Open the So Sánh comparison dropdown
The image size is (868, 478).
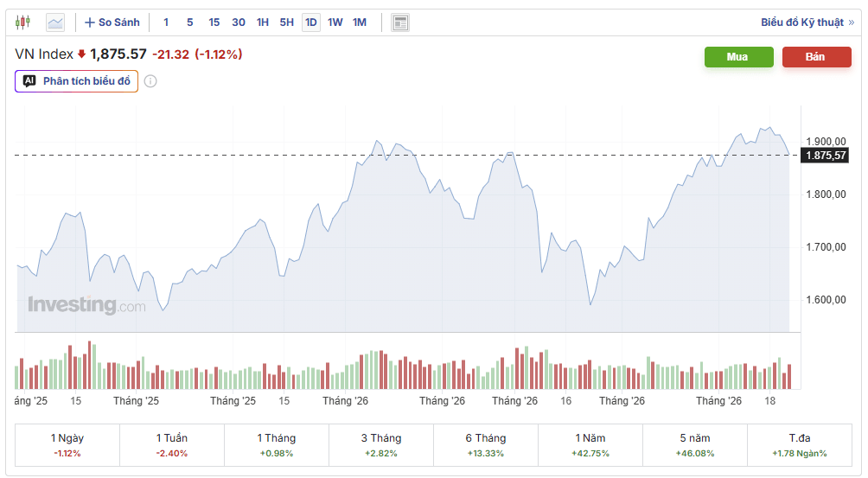pyautogui.click(x=112, y=22)
